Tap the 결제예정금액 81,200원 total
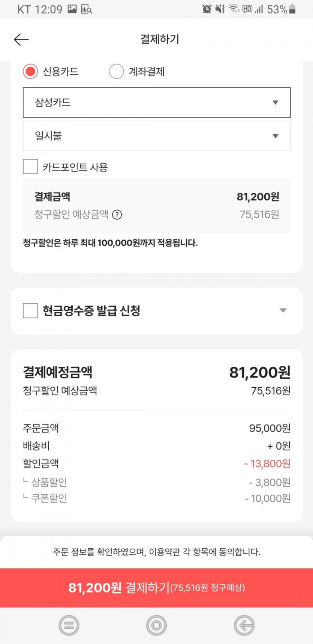Screen dimensions: 313x644 tap(259, 372)
